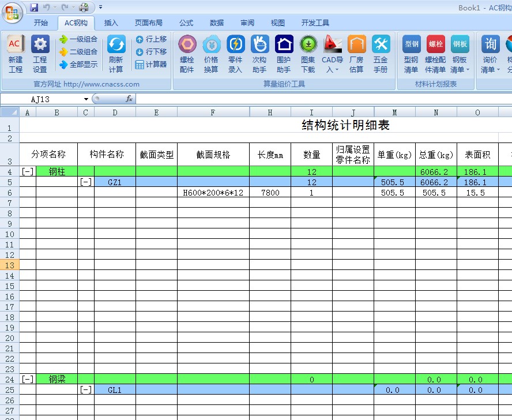Click the 归属设置零件名称 header cell
This screenshot has height=420, width=512.
coord(353,154)
